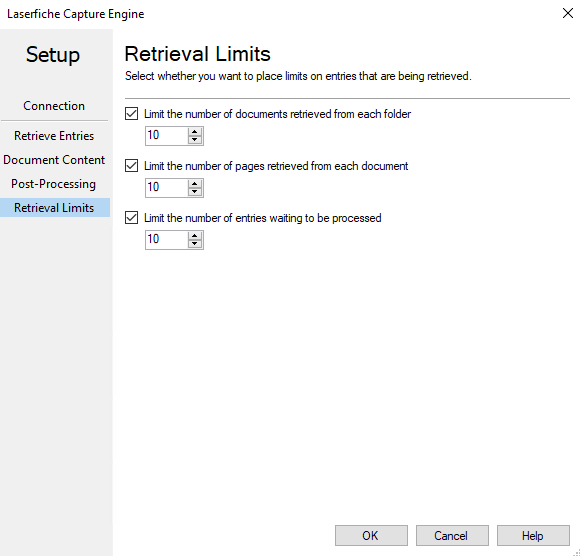Click the pages per document number field
580x556 pixels.
[x=166, y=188]
